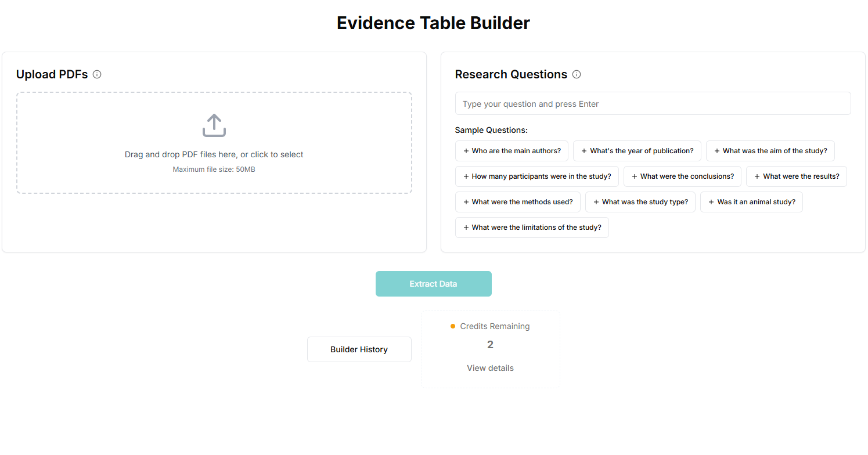
Task: Add the 'What was the aim of the study?' question
Action: pyautogui.click(x=770, y=151)
